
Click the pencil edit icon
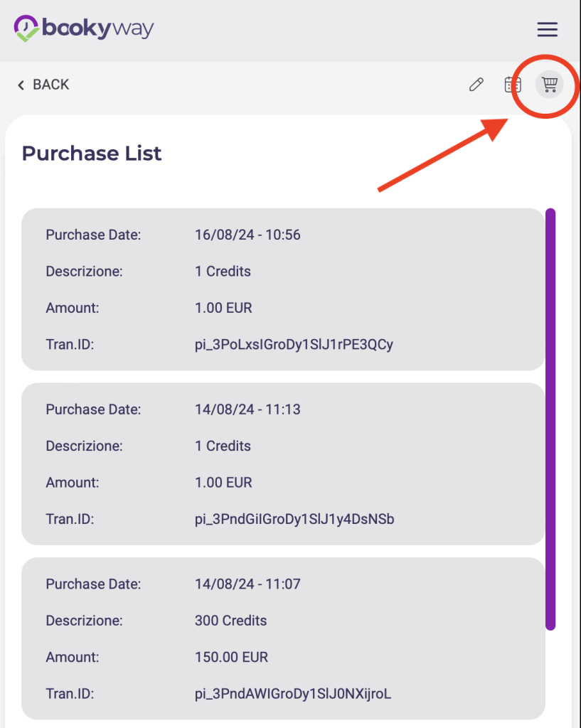[476, 85]
